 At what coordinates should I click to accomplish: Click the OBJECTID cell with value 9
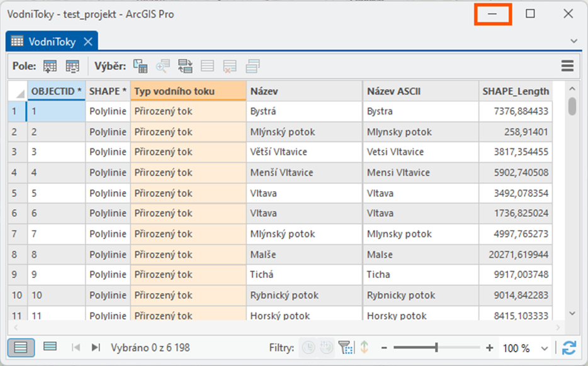point(56,275)
